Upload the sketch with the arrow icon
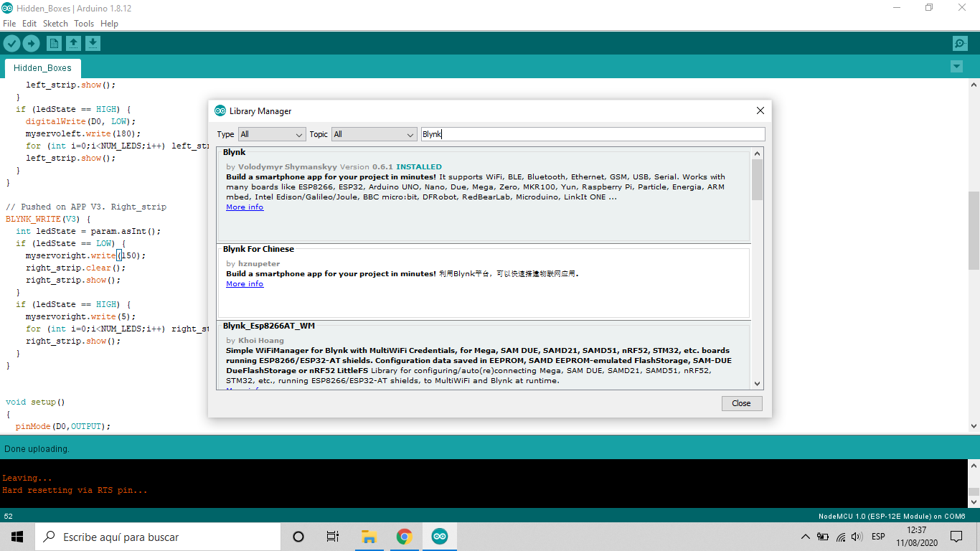The height and width of the screenshot is (551, 980). (31, 44)
